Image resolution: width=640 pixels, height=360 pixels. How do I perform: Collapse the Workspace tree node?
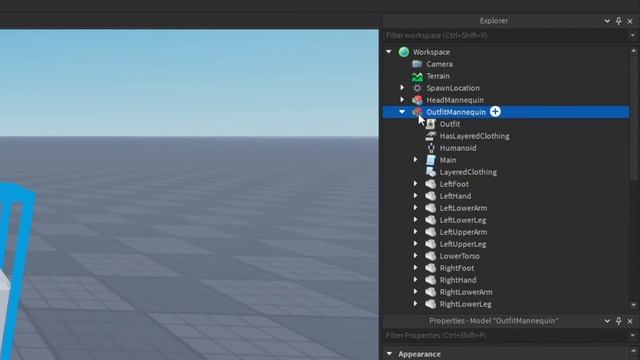click(389, 52)
